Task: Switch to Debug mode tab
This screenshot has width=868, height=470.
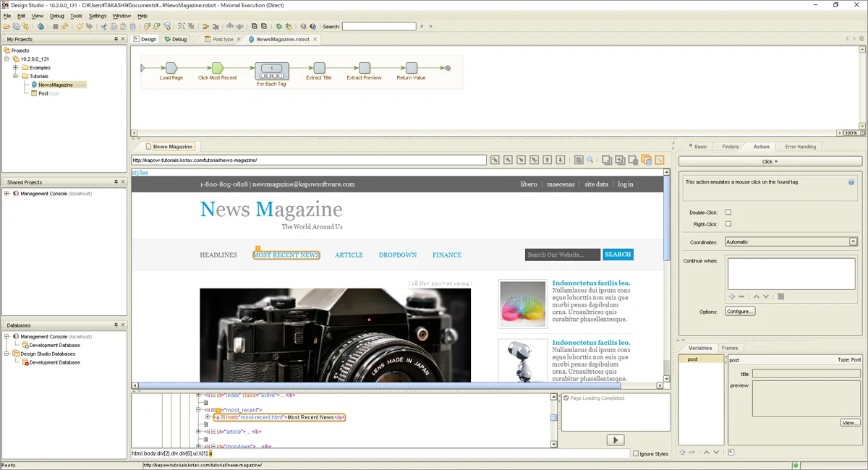Action: click(x=175, y=39)
